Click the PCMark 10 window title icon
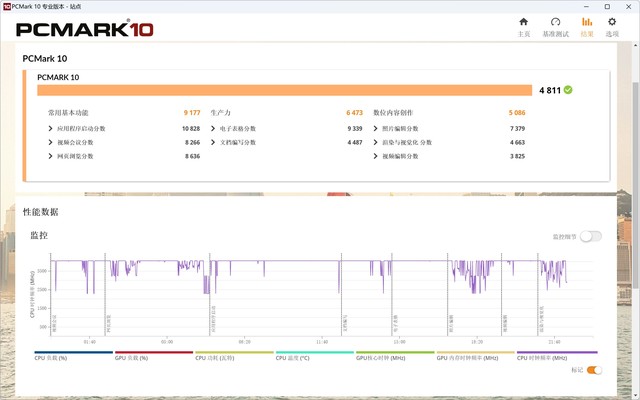Screen dimensions: 640x400 tap(6, 7)
